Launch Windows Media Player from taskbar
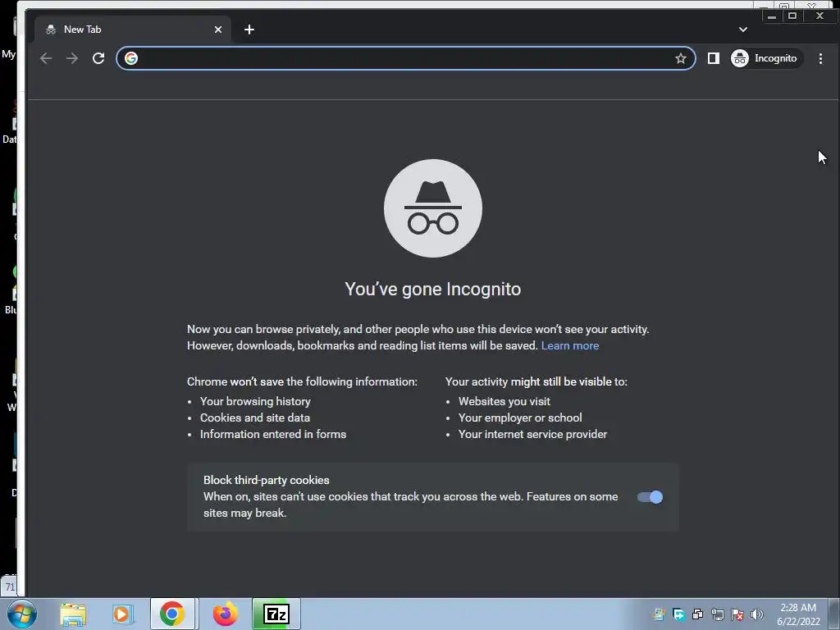The width and height of the screenshot is (840, 630). tap(122, 614)
